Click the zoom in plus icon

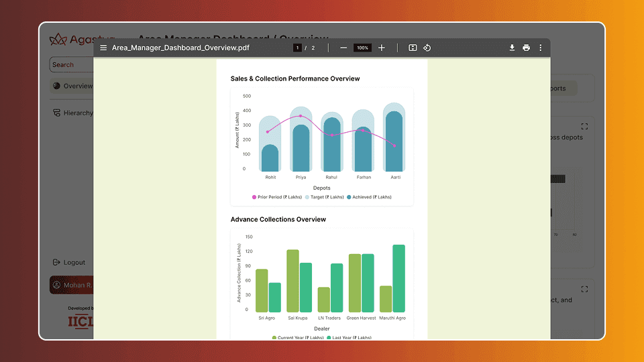pos(382,48)
